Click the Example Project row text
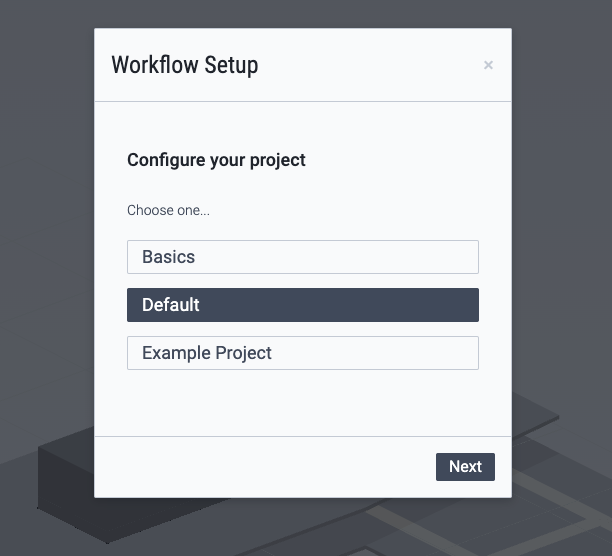The width and height of the screenshot is (612, 556). (x=206, y=353)
